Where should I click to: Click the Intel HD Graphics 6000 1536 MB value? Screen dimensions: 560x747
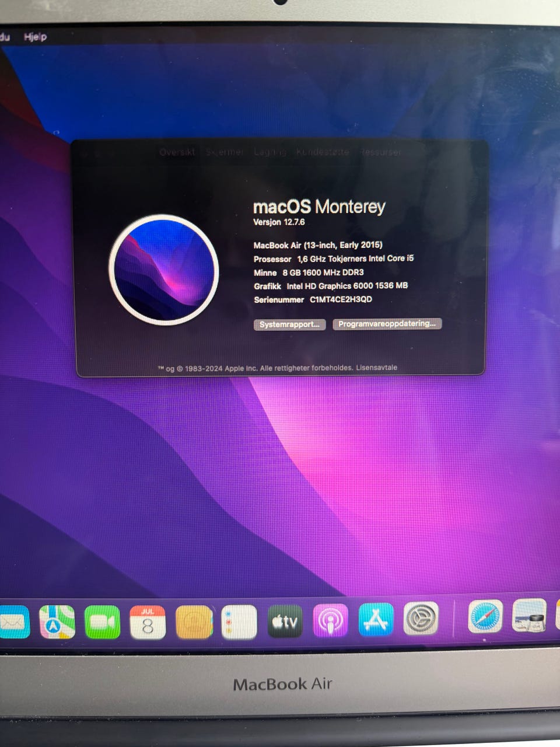click(x=347, y=286)
